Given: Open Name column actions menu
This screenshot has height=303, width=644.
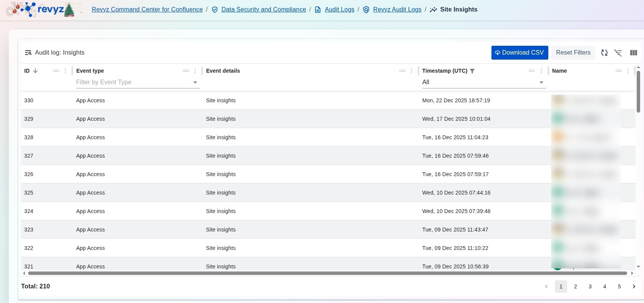Looking at the screenshot, I should (627, 71).
